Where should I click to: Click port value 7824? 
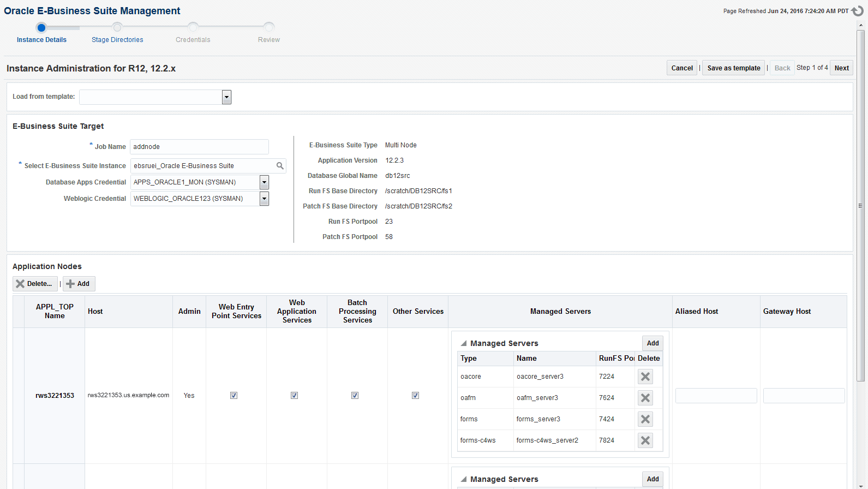coord(607,440)
